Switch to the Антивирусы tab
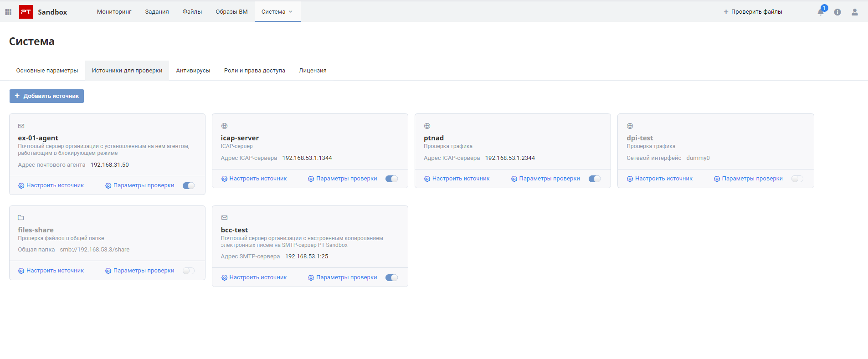This screenshot has width=868, height=359. (193, 71)
